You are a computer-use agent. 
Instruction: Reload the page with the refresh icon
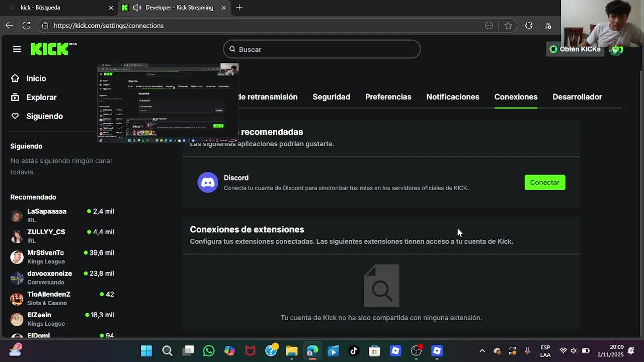[26, 25]
